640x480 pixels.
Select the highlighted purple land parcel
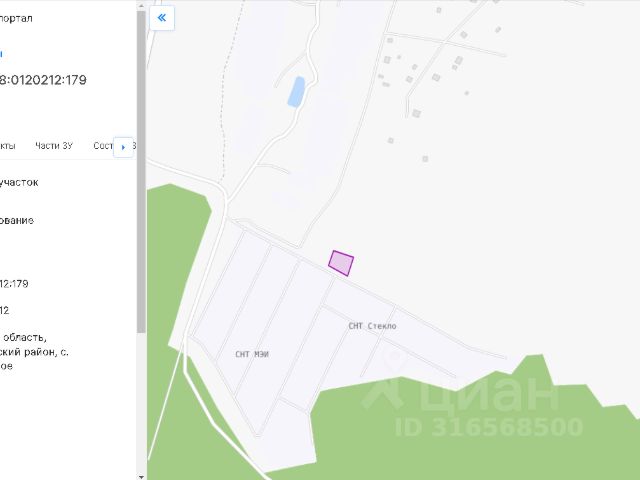point(341,263)
